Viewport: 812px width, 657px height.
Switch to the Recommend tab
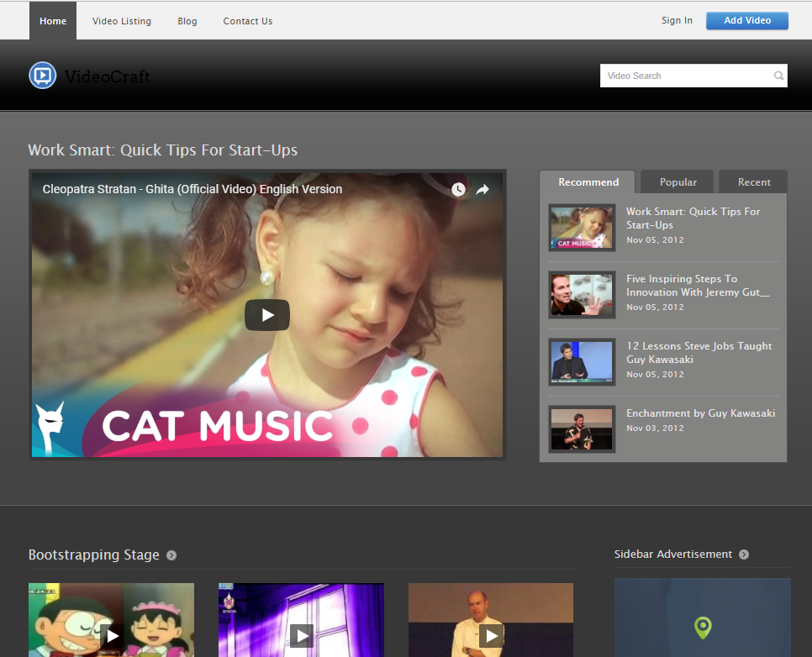588,182
